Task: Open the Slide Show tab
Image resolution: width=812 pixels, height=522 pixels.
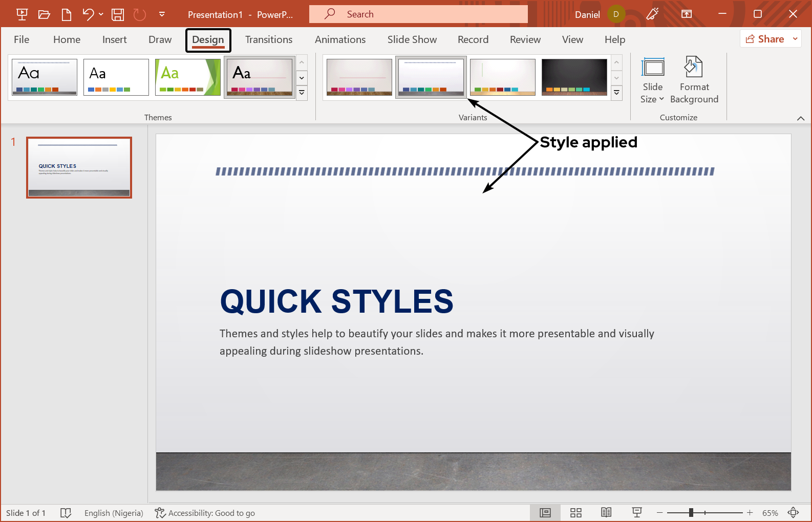Action: 412,39
